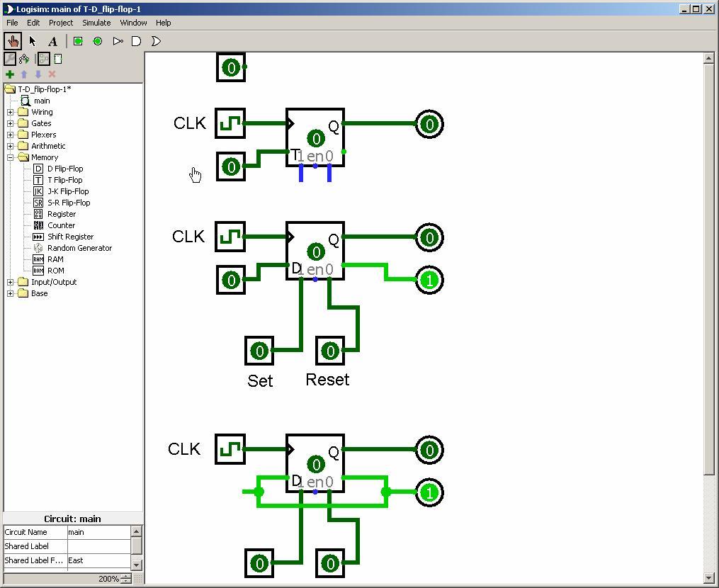This screenshot has width=719, height=588.
Task: Toggle the topmost input pin on canvas
Action: click(231, 68)
